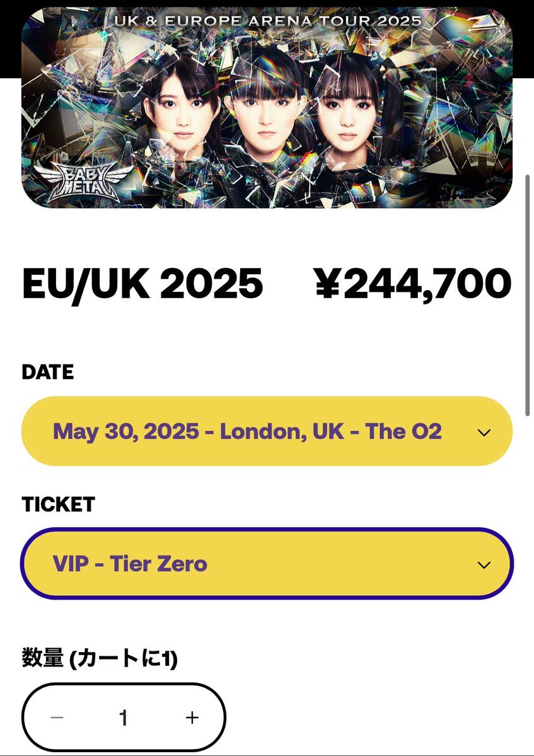
Task: Increase ticket quantity with the plus icon
Action: 192,718
